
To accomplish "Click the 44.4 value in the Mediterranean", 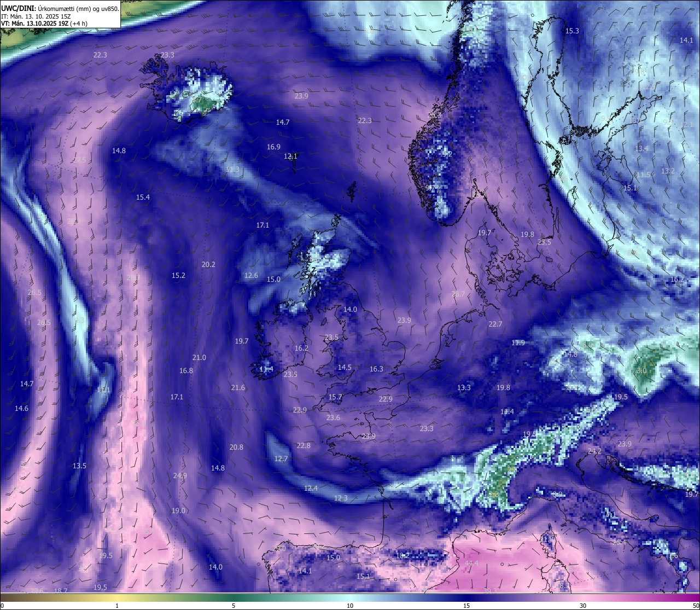I will coord(471,563).
